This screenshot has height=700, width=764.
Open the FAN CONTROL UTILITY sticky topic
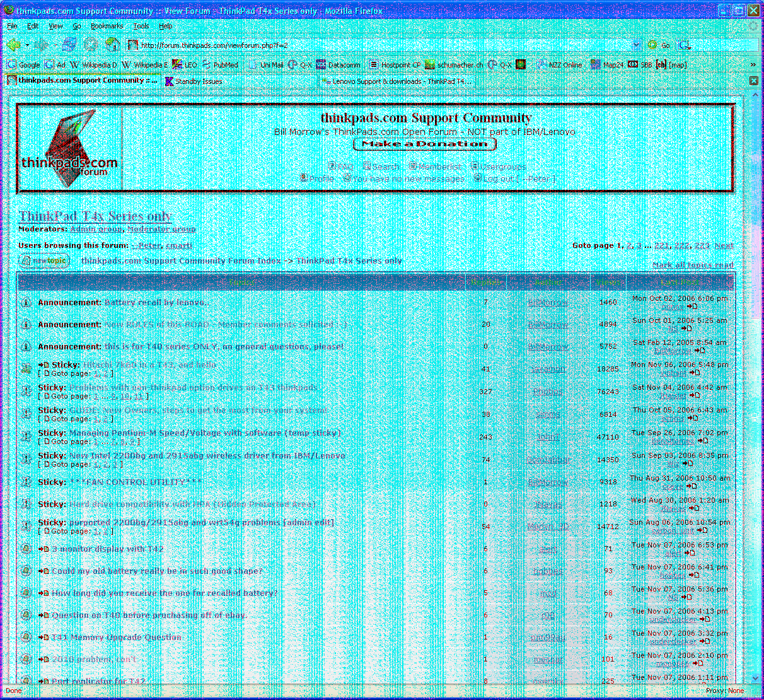click(x=136, y=482)
